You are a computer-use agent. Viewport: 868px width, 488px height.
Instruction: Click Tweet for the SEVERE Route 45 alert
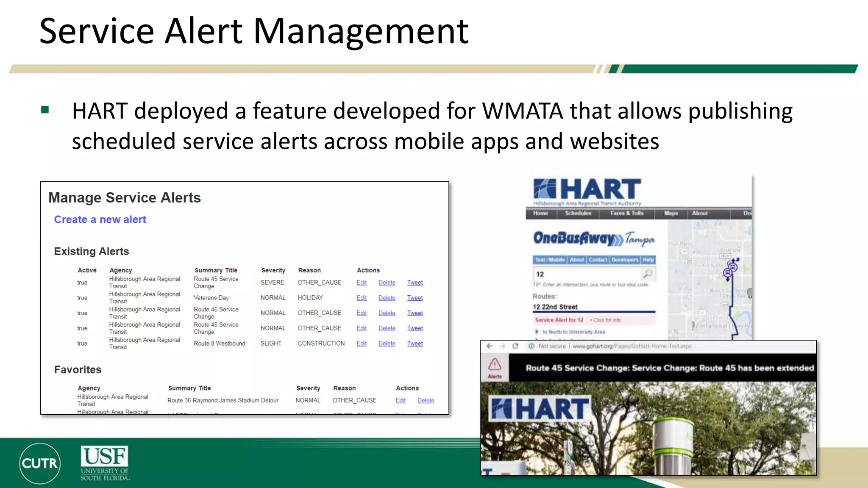coord(415,283)
